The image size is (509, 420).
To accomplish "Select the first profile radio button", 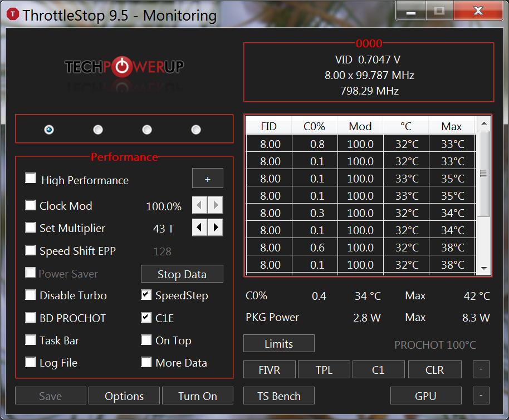I will tap(49, 130).
